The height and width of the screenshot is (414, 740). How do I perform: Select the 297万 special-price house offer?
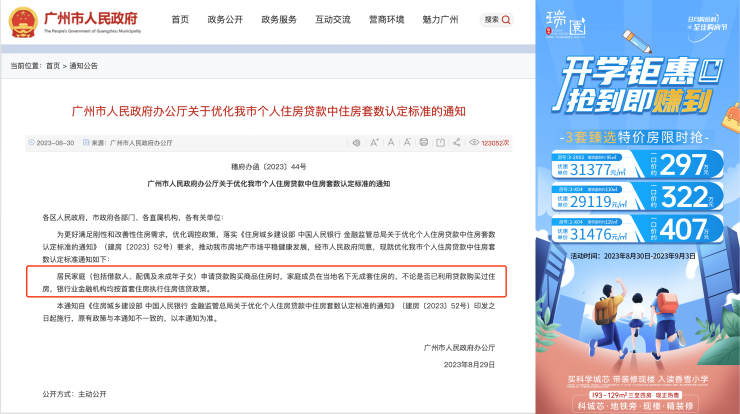[x=637, y=164]
